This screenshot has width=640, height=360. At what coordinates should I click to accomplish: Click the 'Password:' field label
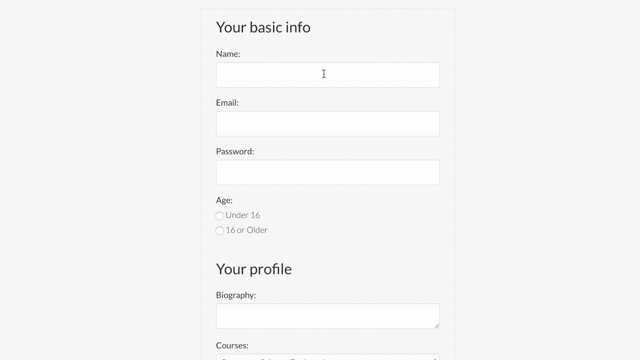[x=235, y=151]
